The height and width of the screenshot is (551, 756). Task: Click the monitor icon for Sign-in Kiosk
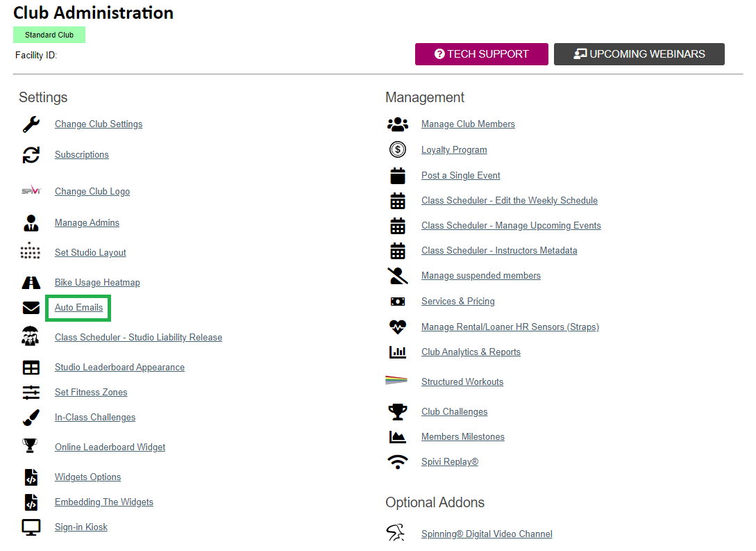pos(31,527)
